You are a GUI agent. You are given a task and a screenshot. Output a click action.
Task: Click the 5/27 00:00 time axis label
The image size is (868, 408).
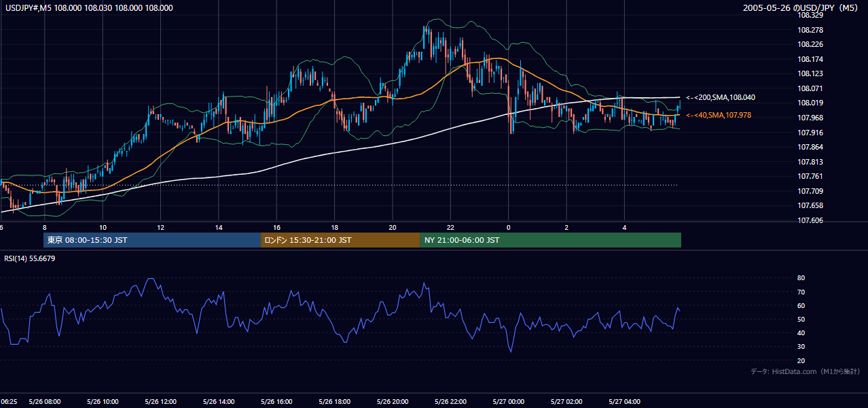pyautogui.click(x=509, y=402)
